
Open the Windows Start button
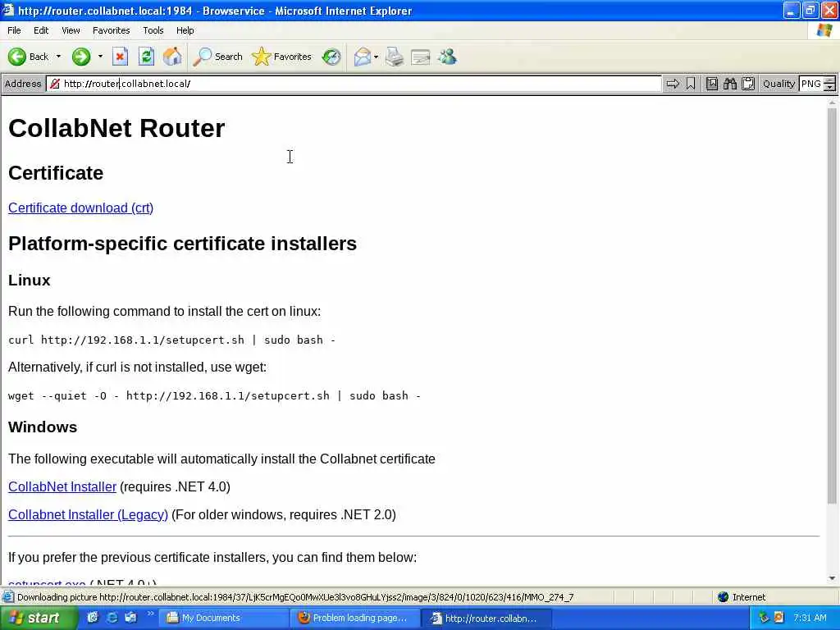38,618
